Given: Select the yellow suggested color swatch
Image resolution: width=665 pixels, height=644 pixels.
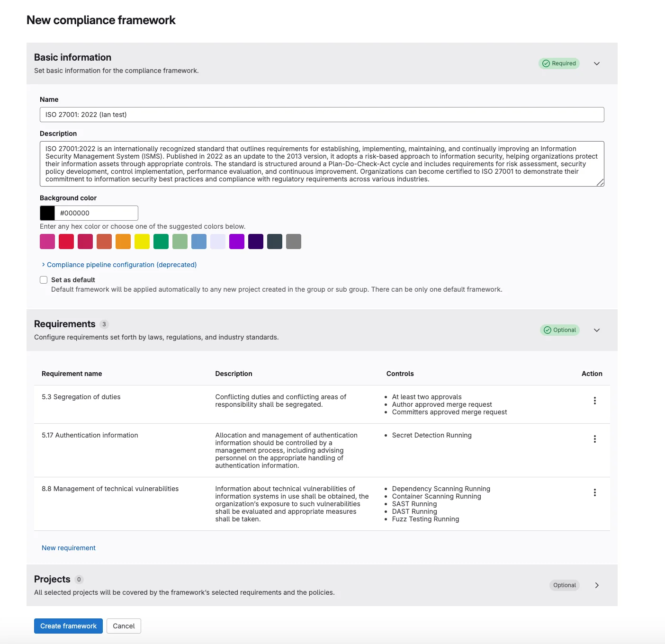Looking at the screenshot, I should 142,241.
